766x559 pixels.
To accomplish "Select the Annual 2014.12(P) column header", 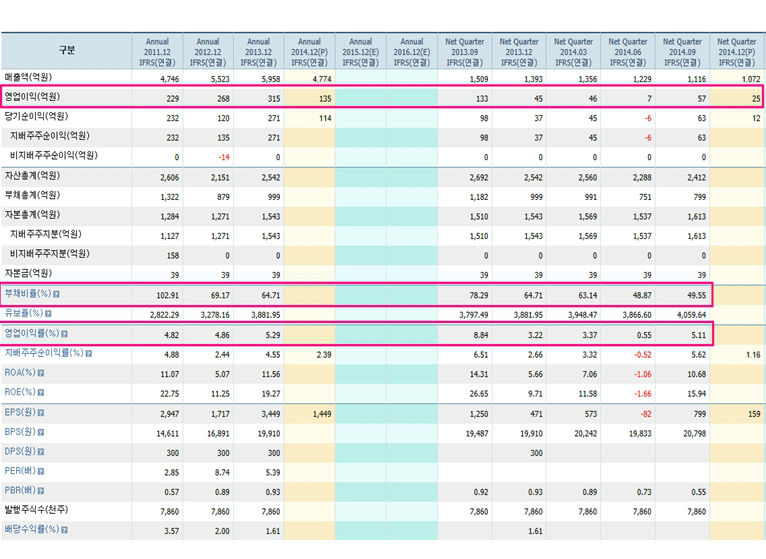I will pyautogui.click(x=309, y=51).
